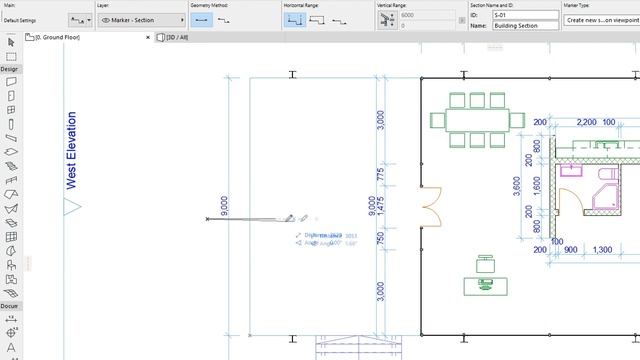
Task: Click the 1,475 dimension text
Action: [x=380, y=206]
